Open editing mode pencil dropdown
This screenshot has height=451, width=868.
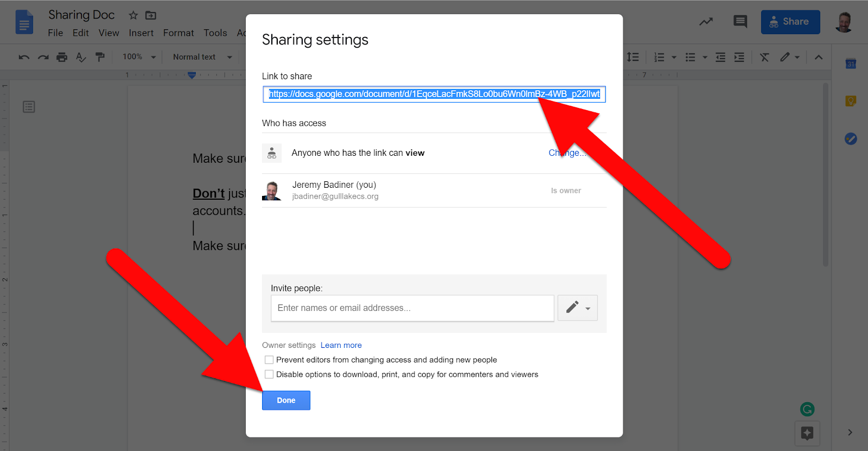coord(790,57)
